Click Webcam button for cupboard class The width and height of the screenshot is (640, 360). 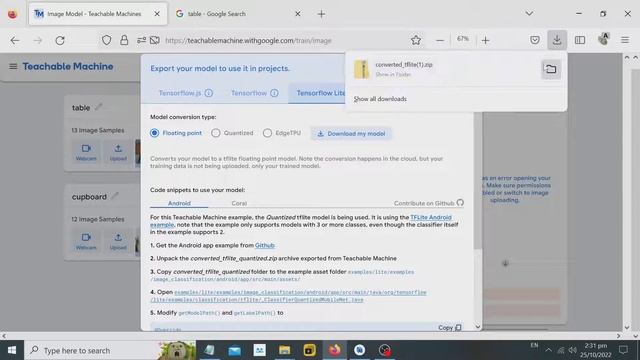(x=86, y=241)
